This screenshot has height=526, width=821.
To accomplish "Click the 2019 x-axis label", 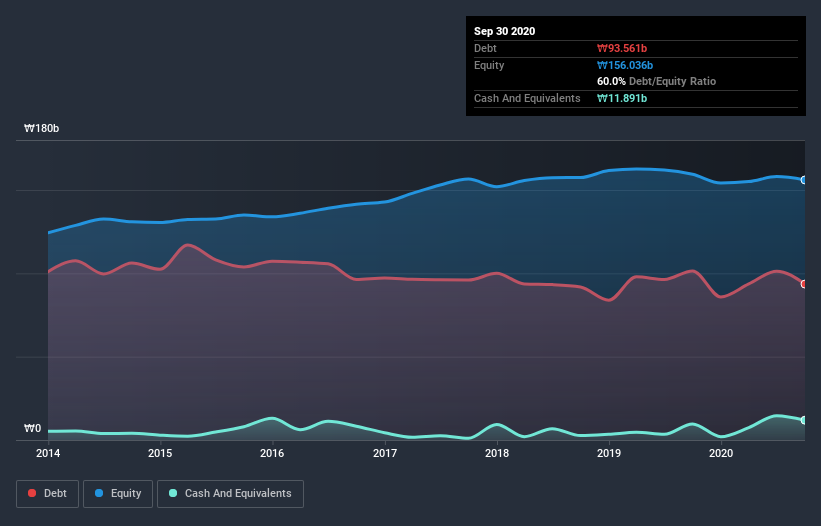I will click(x=608, y=453).
